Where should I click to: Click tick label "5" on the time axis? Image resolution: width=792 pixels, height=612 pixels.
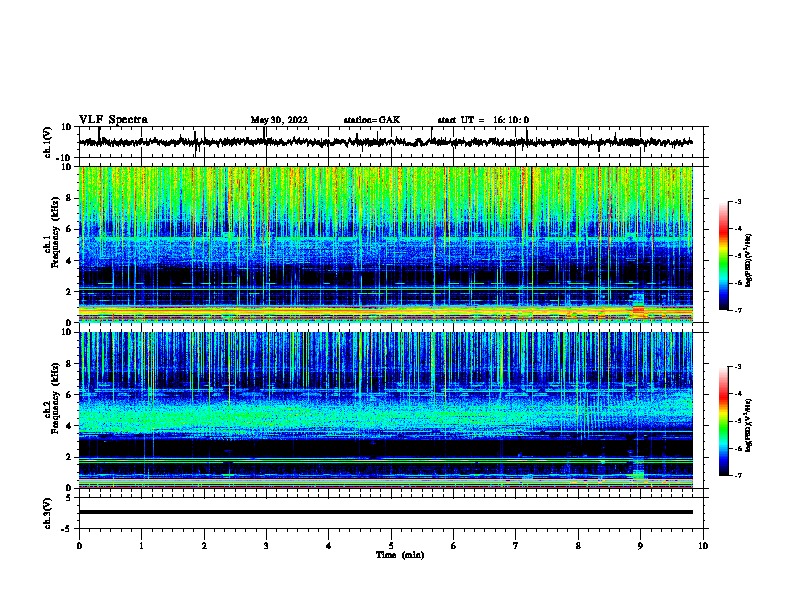pos(391,546)
